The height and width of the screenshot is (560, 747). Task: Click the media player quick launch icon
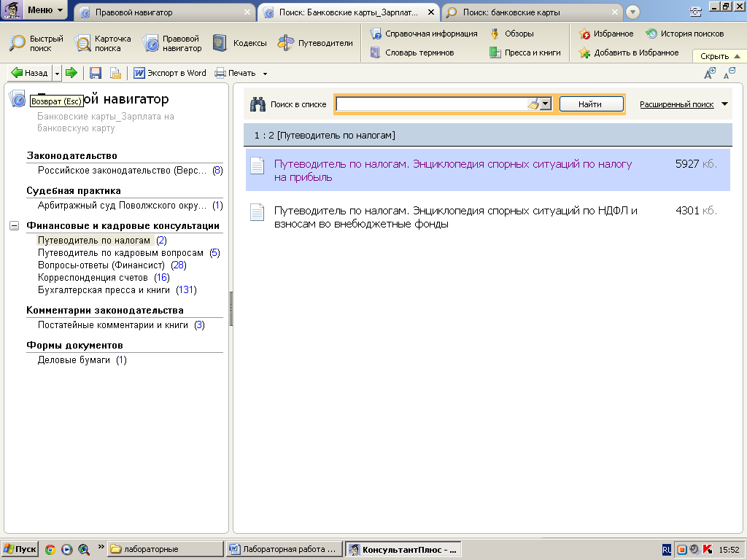66,550
